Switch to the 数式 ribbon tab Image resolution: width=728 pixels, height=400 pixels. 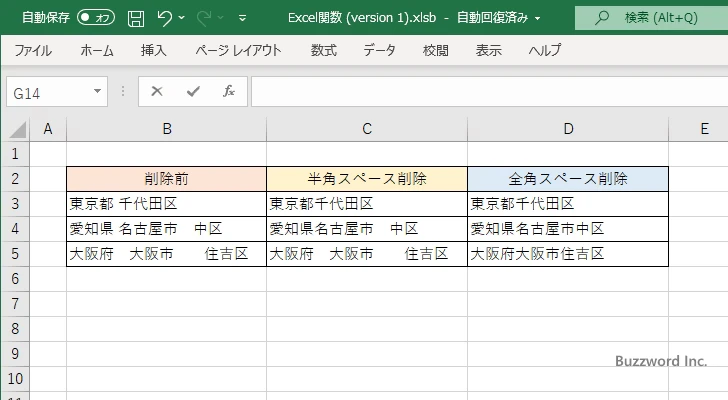324,50
